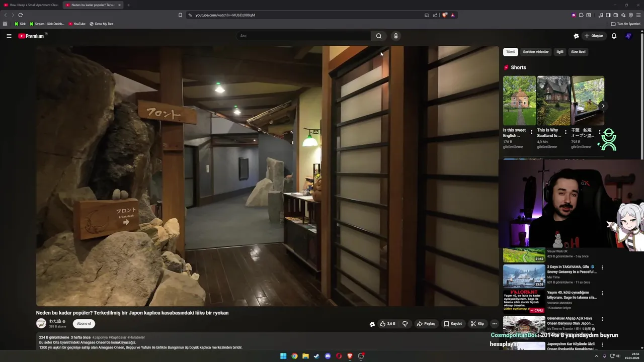644x362 pixels.
Task: Dislike the video with thumbs-down
Action: [x=405, y=324]
